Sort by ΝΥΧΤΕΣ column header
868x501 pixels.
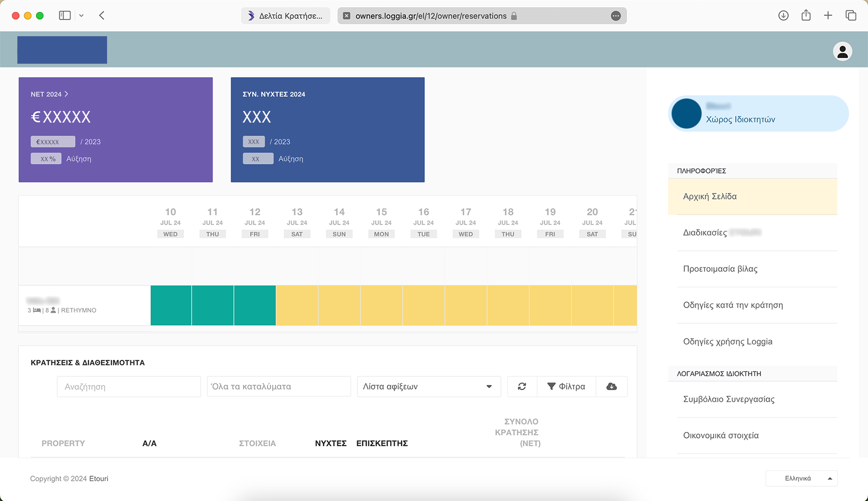click(x=331, y=443)
